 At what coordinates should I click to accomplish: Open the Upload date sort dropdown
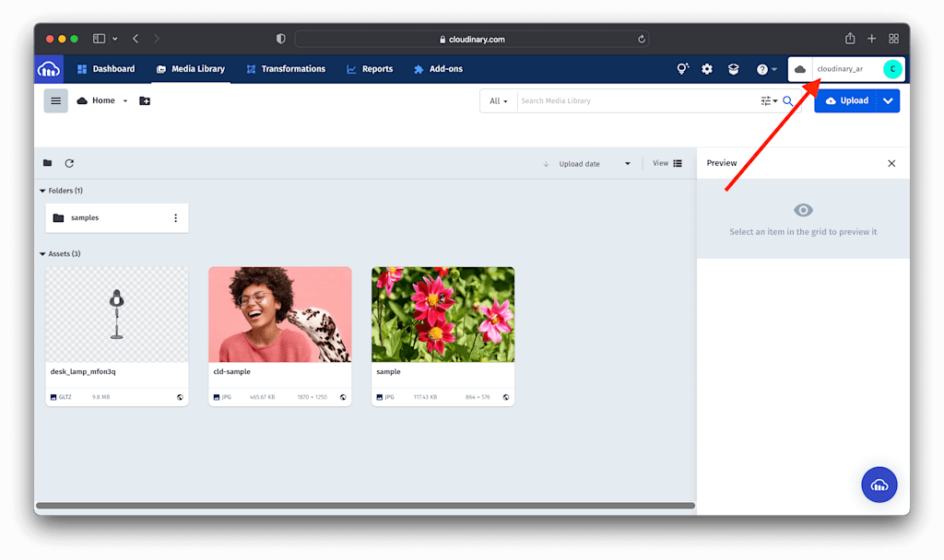595,164
